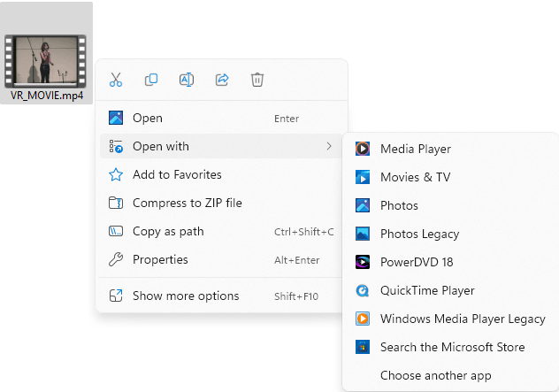Choose Windows Media Player Legacy
The width and height of the screenshot is (559, 392).
point(450,319)
